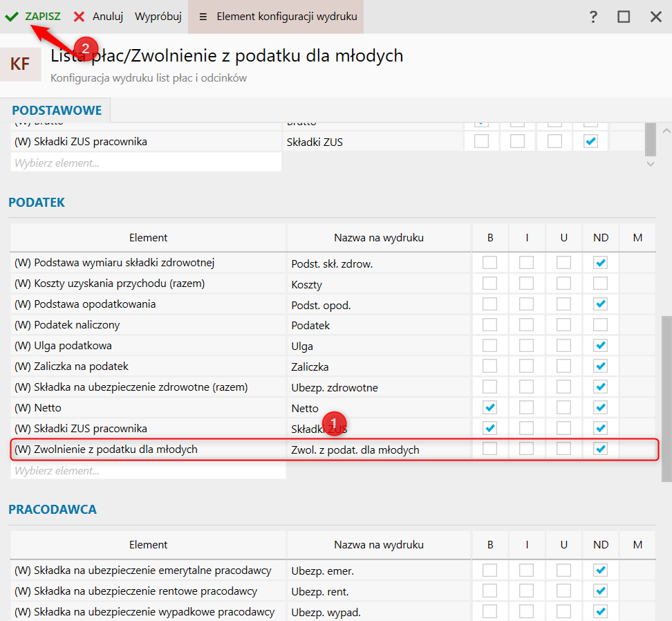Click the ZAPISZ save button

pyautogui.click(x=33, y=17)
